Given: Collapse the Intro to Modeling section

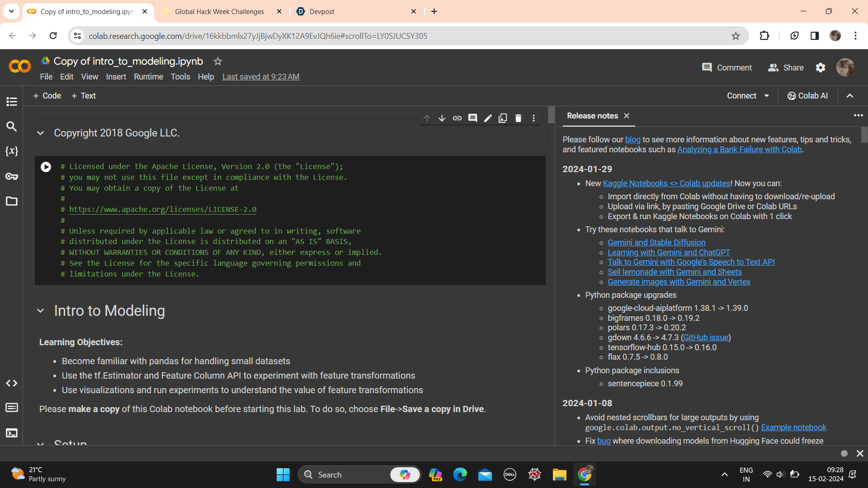Looking at the screenshot, I should point(41,311).
